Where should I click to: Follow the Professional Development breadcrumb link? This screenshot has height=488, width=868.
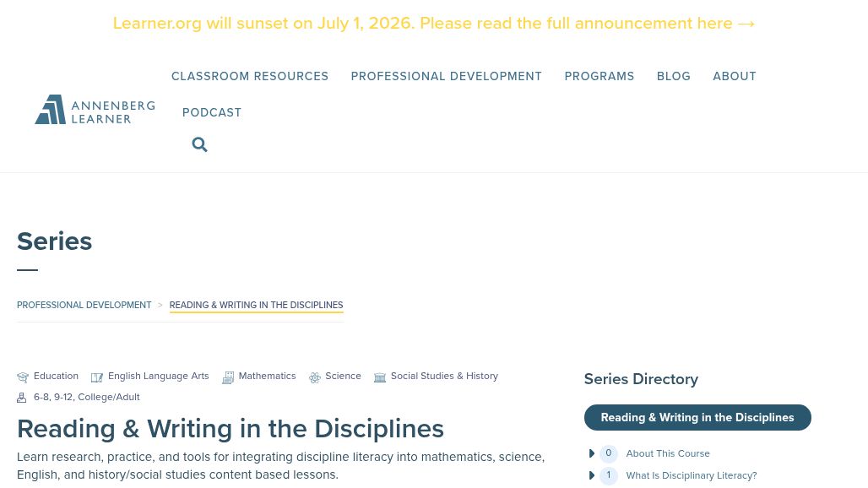tap(84, 305)
